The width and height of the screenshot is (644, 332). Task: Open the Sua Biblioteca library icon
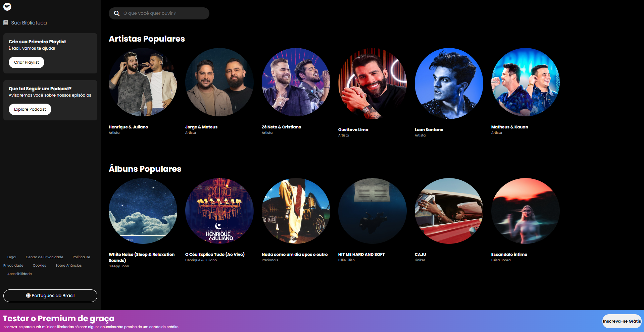pos(6,23)
